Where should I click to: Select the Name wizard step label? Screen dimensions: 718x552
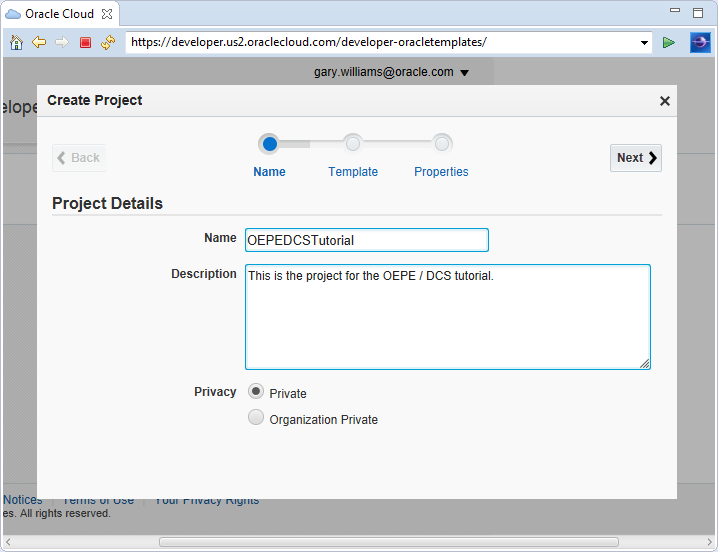click(x=269, y=172)
